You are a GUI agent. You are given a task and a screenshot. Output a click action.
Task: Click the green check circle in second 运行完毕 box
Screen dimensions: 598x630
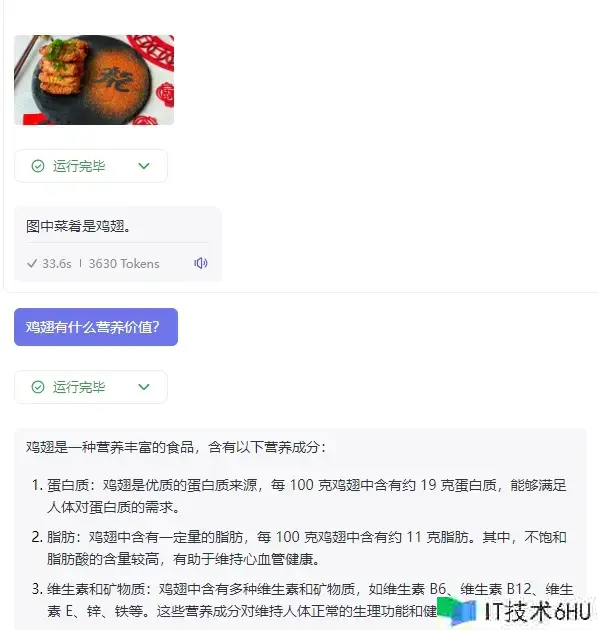click(x=38, y=387)
